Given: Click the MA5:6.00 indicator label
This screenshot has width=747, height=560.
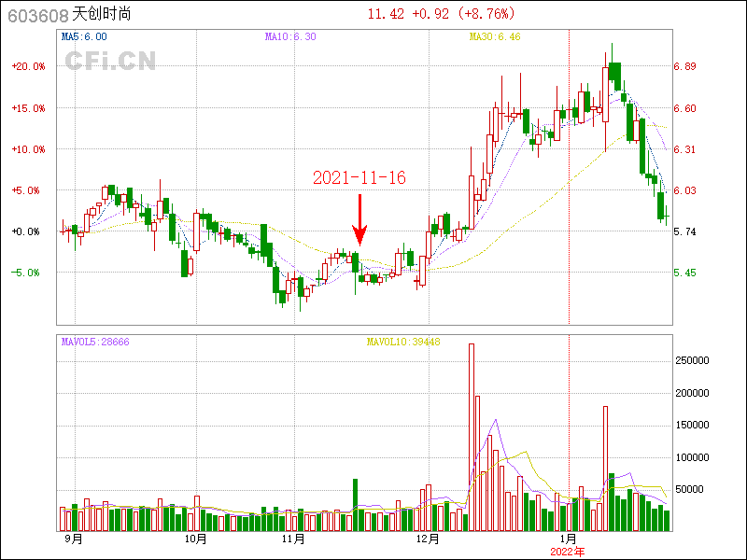Looking at the screenshot, I should (x=84, y=36).
